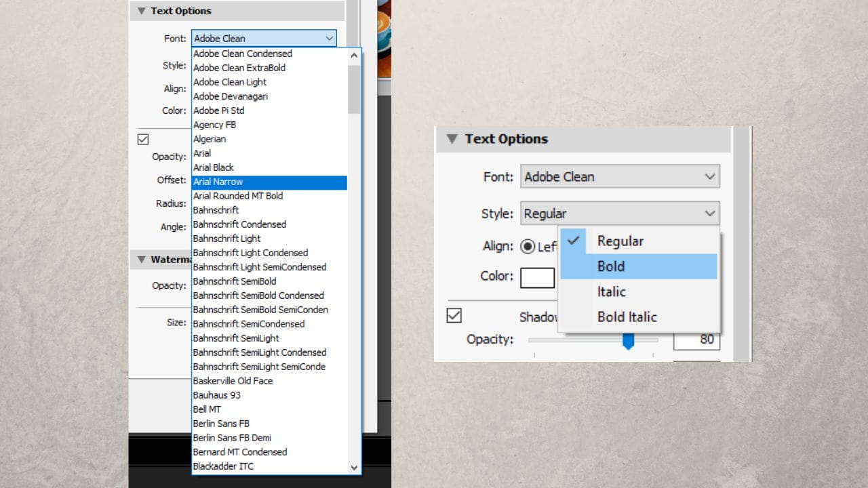Image resolution: width=868 pixels, height=488 pixels.
Task: Collapse the Text Options header in right panel
Action: (x=452, y=139)
